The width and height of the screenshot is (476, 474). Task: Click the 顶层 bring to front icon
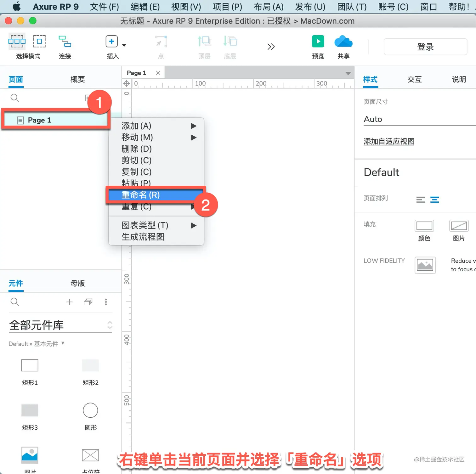pyautogui.click(x=204, y=41)
